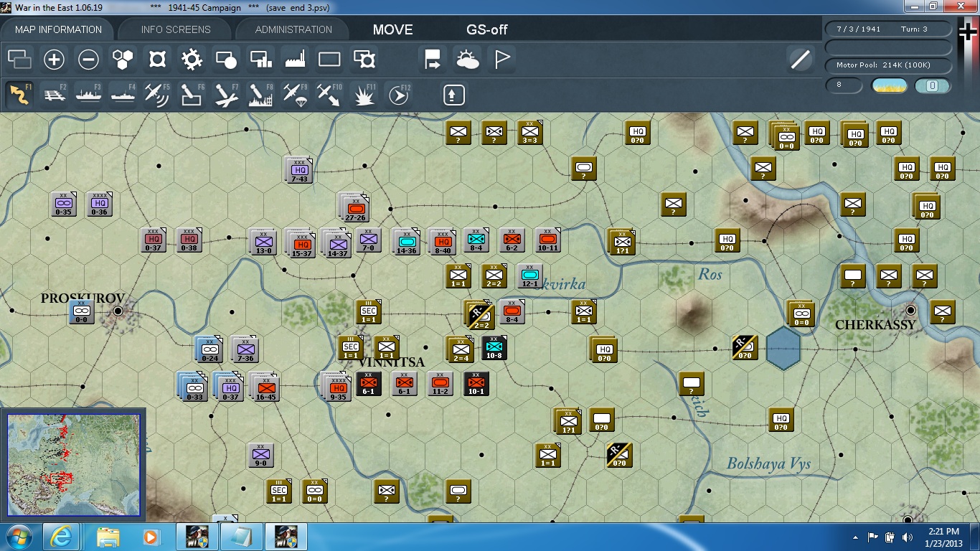980x551 pixels.
Task: Select the blue highlighted hex near Cherkassy
Action: point(783,349)
